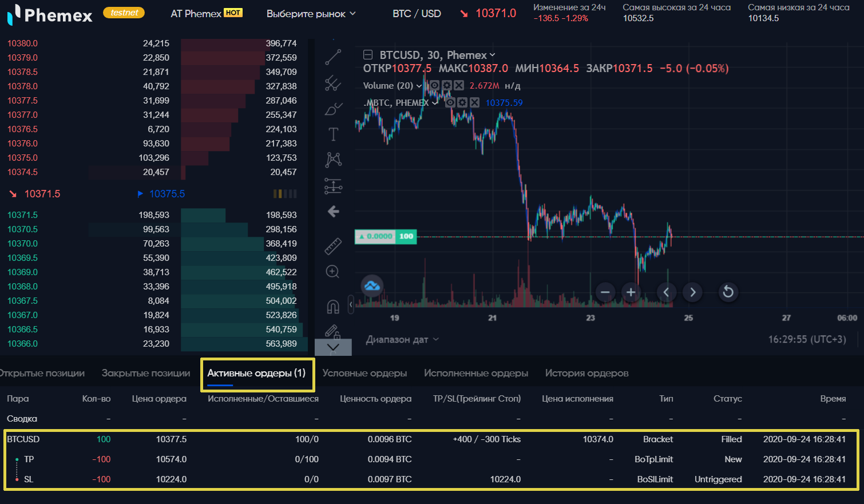
Task: Click the SL order row label
Action: (29, 479)
